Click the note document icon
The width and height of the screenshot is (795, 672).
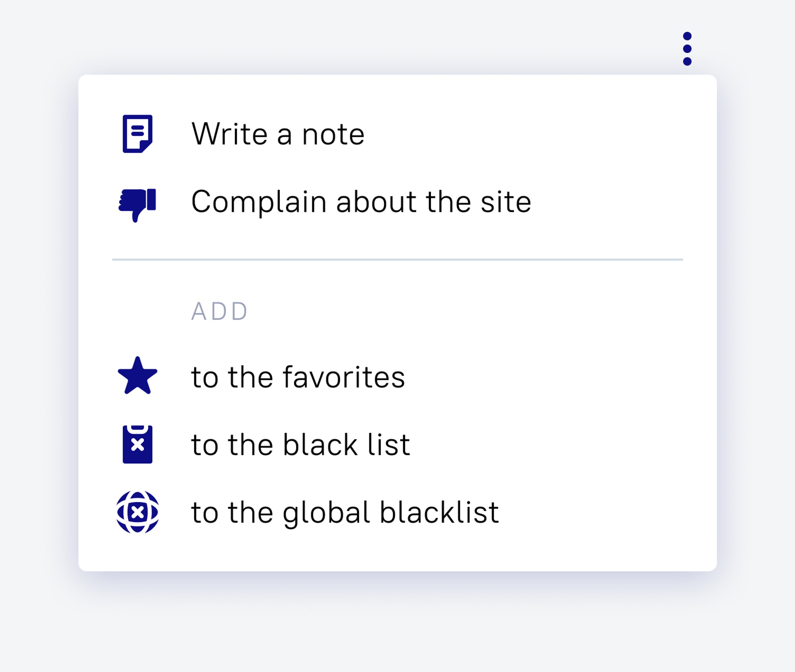coord(138,134)
